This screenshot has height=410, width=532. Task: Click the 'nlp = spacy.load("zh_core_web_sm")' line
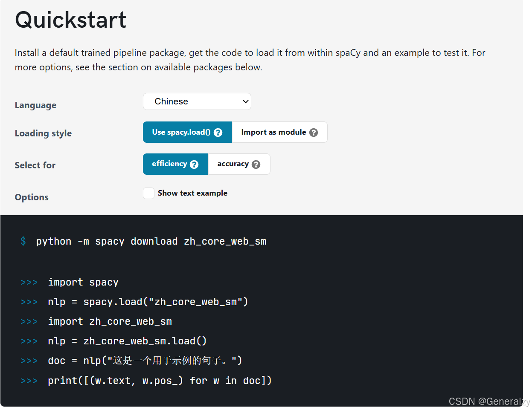click(148, 302)
